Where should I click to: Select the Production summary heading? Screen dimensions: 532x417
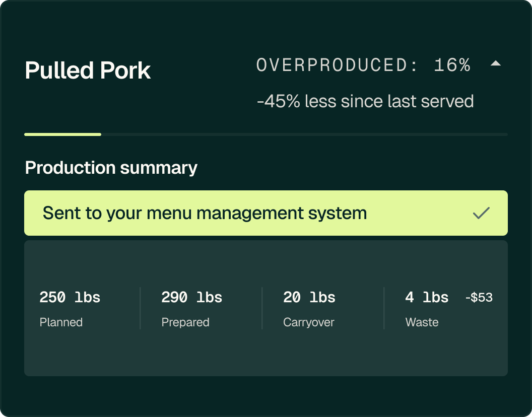111,168
